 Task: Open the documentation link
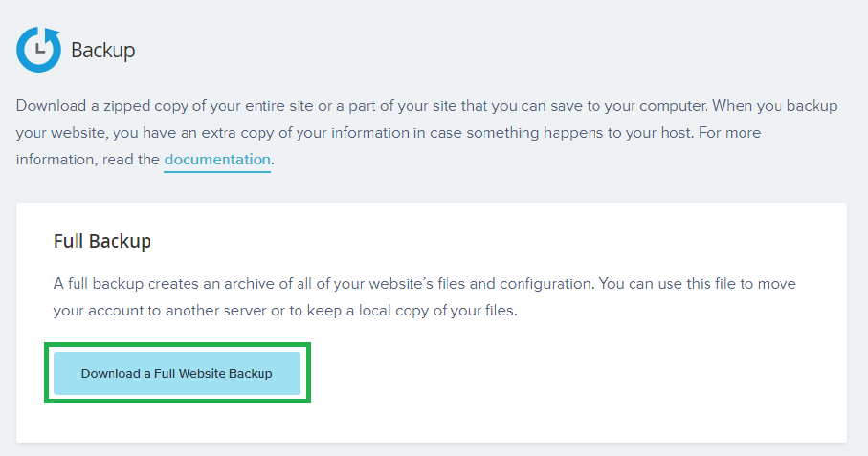point(217,160)
